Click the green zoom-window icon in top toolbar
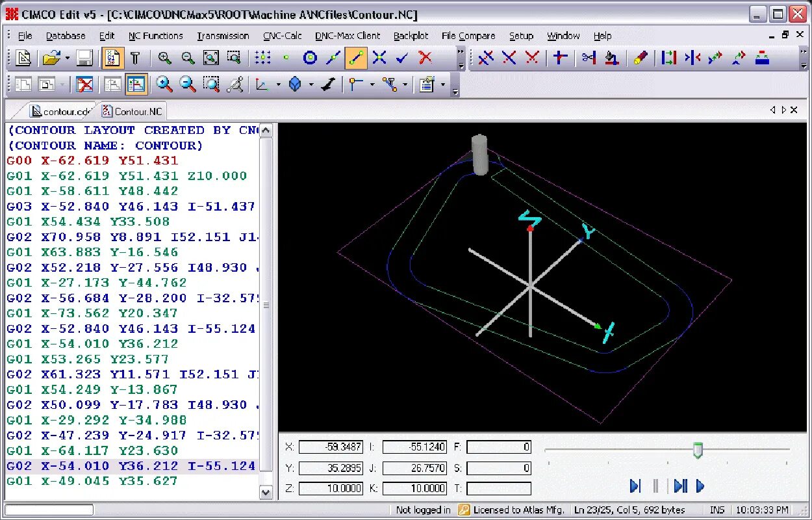Screen dimensions: 812x520 coord(234,58)
